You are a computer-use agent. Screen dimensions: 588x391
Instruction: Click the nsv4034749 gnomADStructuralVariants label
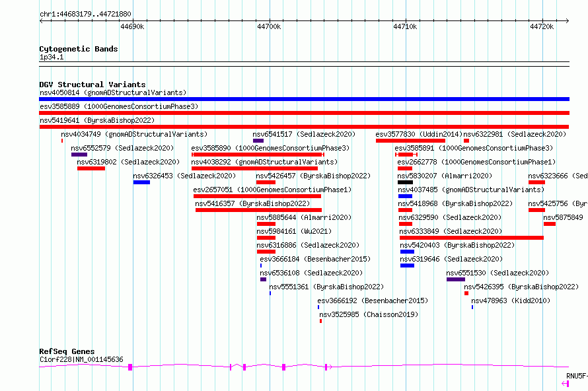point(134,134)
